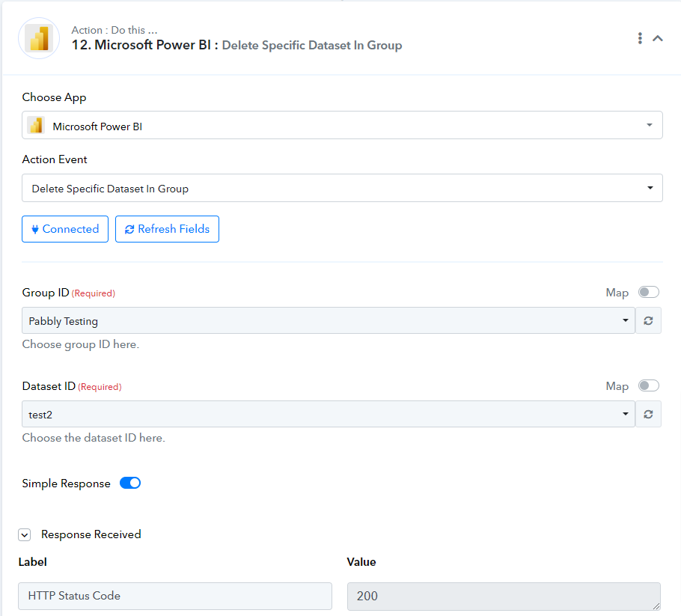Open the Group ID Pabbly Testing dropdown
Screen dimensions: 681x616
(329, 320)
